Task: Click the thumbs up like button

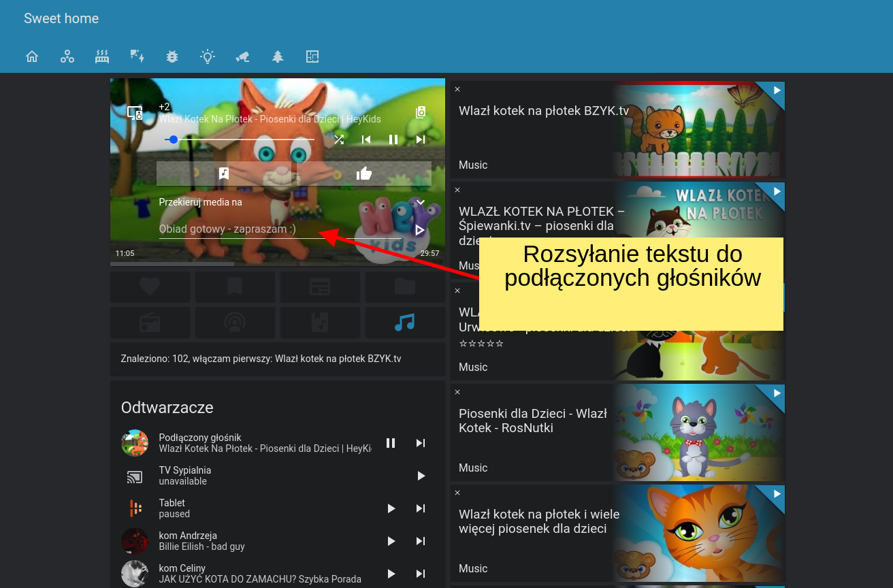Action: (364, 174)
